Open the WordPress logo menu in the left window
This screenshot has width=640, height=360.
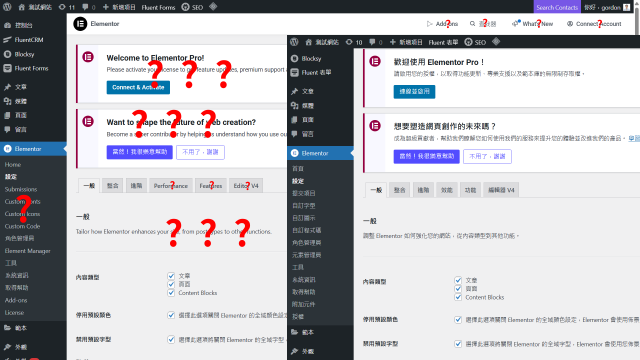pos(7,7)
